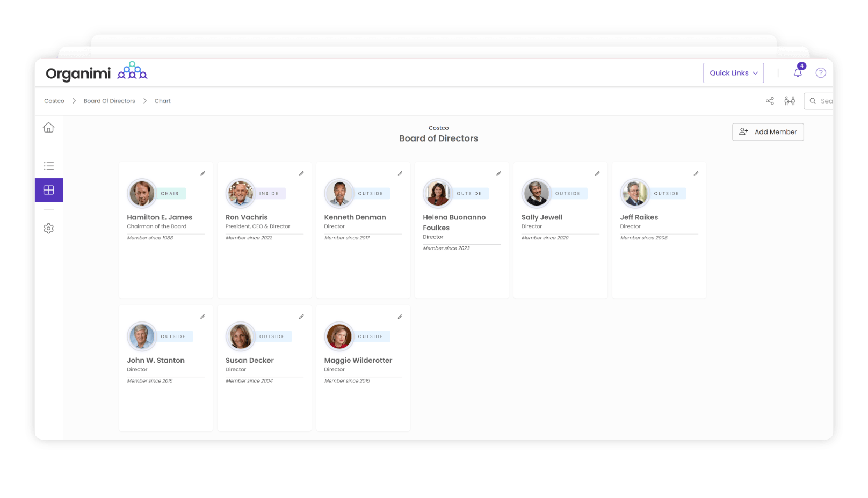868x498 pixels.
Task: Select the name Hamilton E. James
Action: 160,217
